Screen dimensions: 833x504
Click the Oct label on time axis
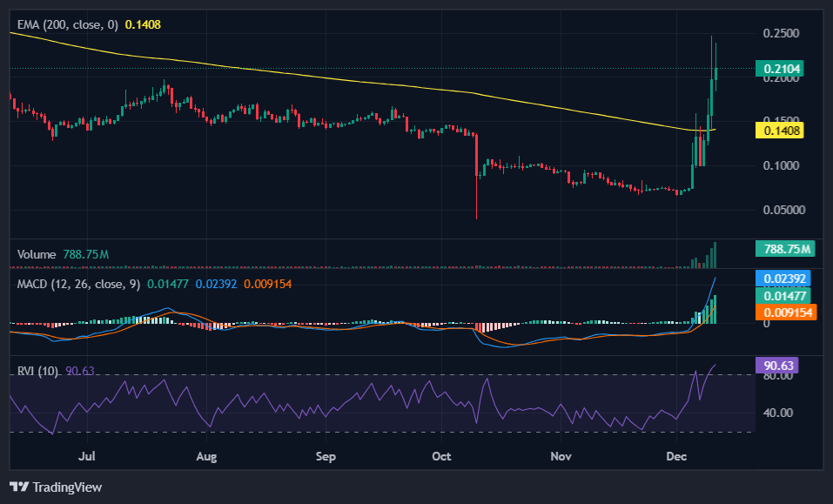(x=442, y=455)
